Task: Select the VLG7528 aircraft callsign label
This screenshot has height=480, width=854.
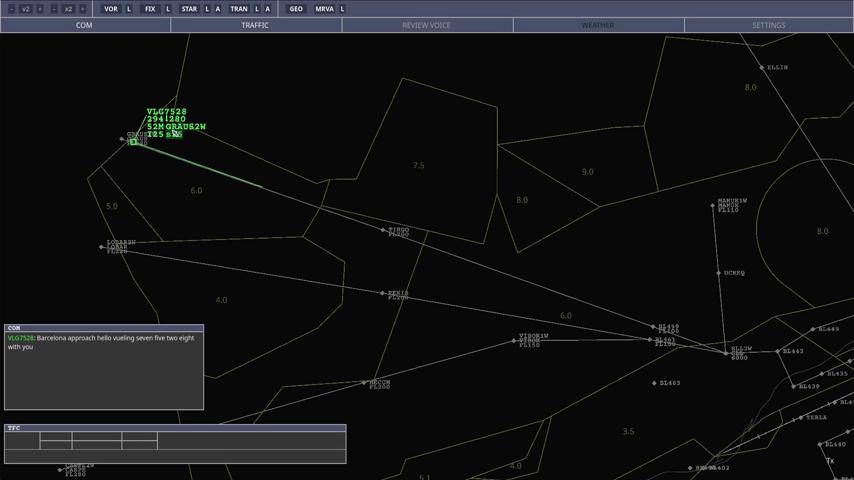Action: click(x=166, y=112)
